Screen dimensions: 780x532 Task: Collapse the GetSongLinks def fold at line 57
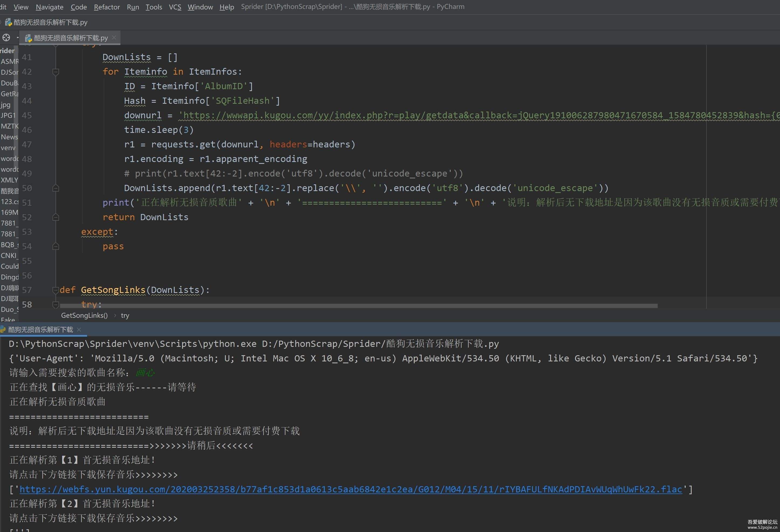(x=56, y=290)
